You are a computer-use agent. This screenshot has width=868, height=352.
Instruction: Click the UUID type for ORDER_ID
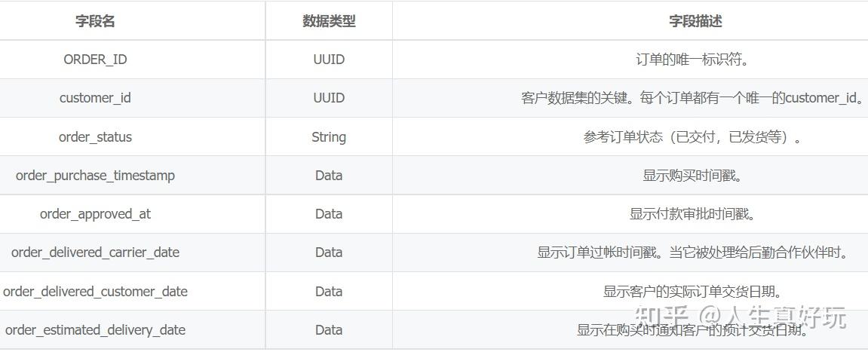point(329,60)
